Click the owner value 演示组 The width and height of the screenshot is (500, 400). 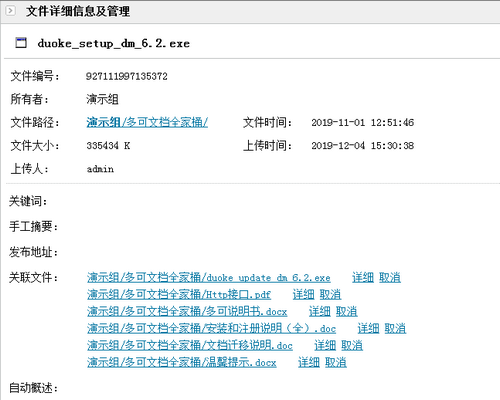102,99
